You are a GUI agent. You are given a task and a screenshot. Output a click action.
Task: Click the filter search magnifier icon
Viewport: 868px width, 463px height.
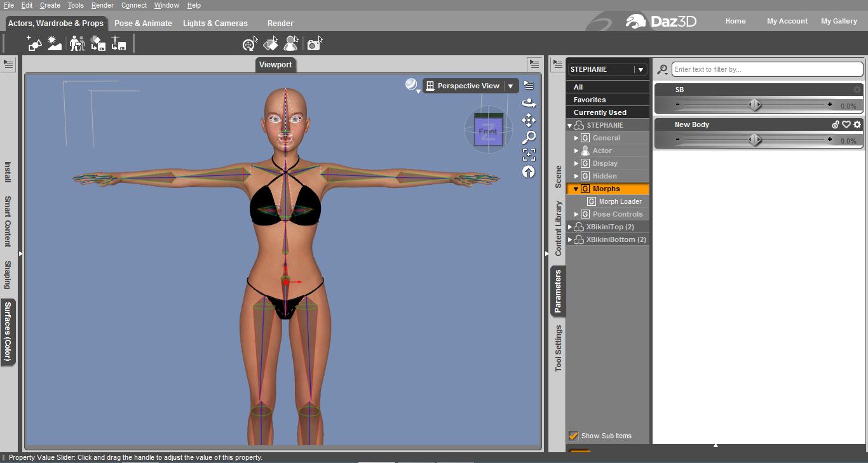(662, 69)
